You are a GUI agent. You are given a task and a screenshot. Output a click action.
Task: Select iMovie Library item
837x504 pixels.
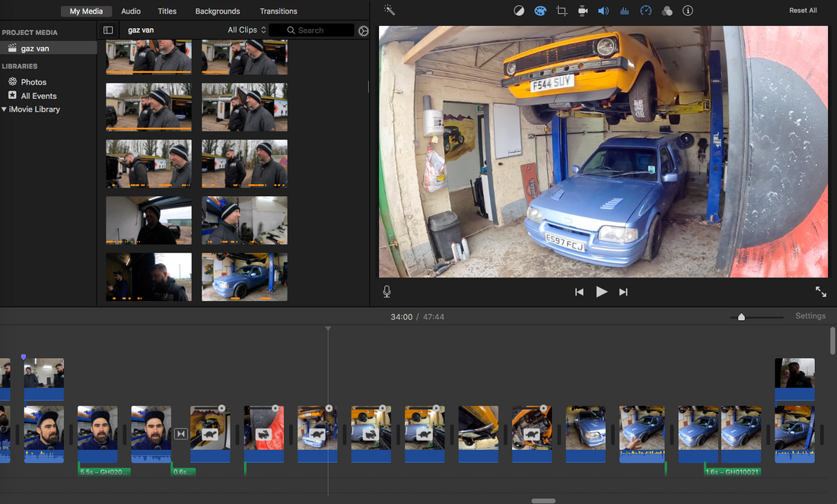click(x=34, y=109)
